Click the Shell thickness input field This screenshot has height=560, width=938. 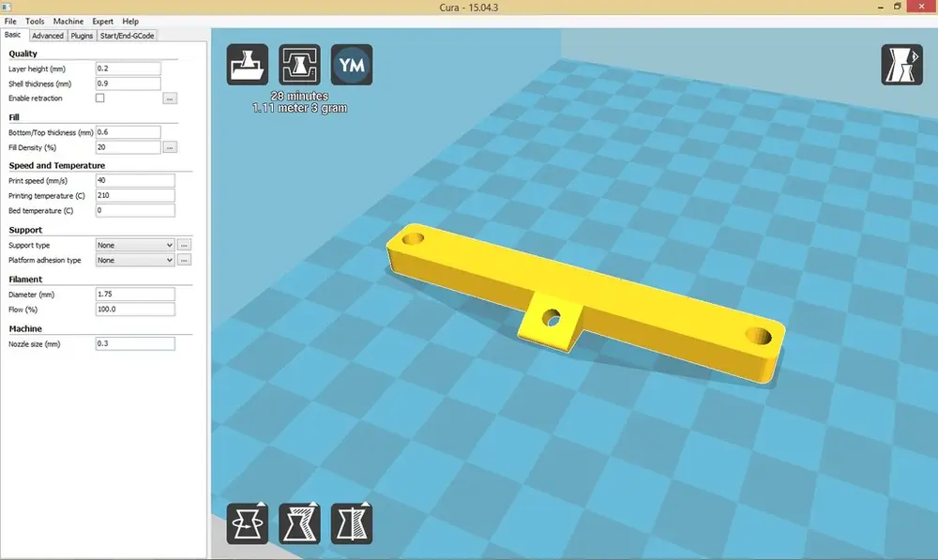pyautogui.click(x=128, y=83)
